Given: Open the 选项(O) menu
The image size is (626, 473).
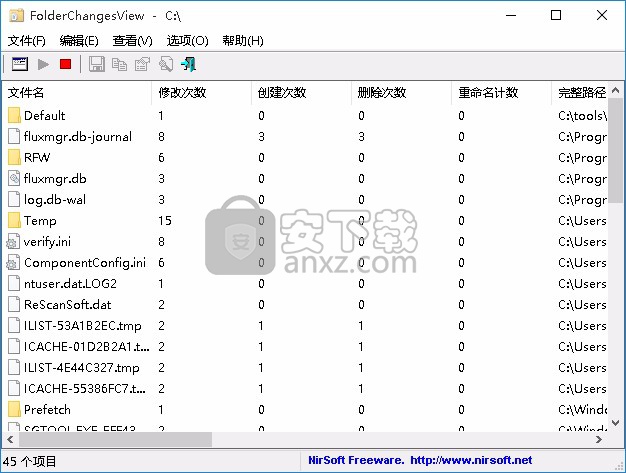Looking at the screenshot, I should [x=187, y=41].
